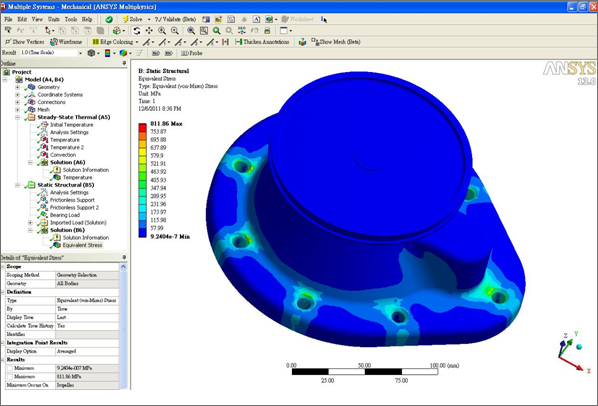Click the red band in the legend

[142, 127]
